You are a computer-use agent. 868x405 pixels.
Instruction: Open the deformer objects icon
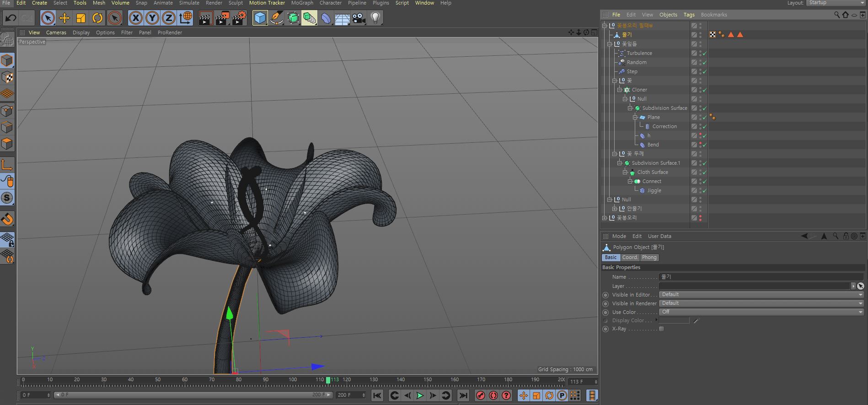tap(326, 18)
